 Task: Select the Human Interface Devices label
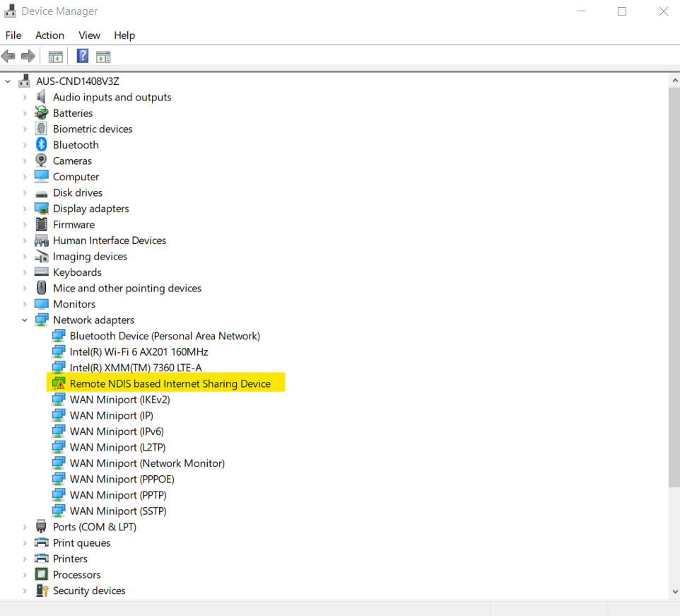[x=110, y=240]
